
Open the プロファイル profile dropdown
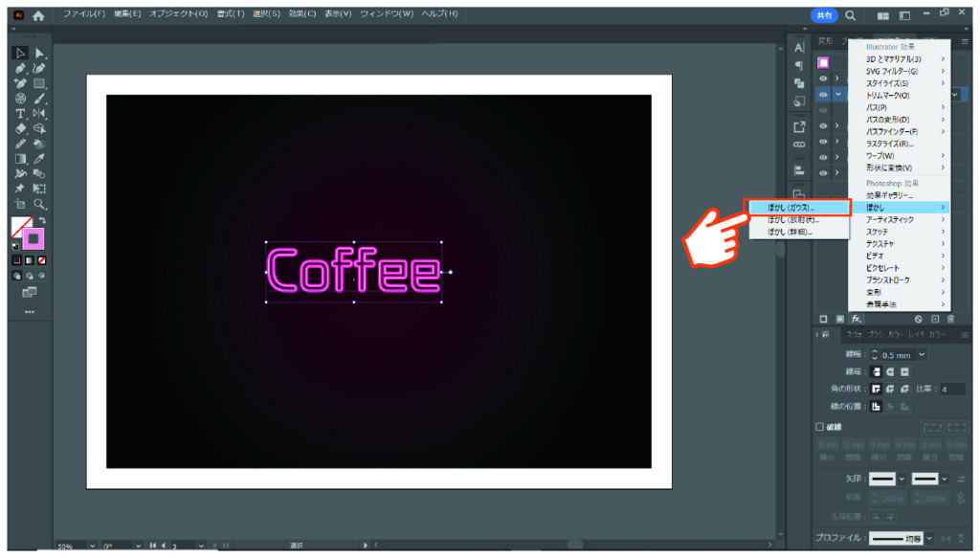[929, 538]
